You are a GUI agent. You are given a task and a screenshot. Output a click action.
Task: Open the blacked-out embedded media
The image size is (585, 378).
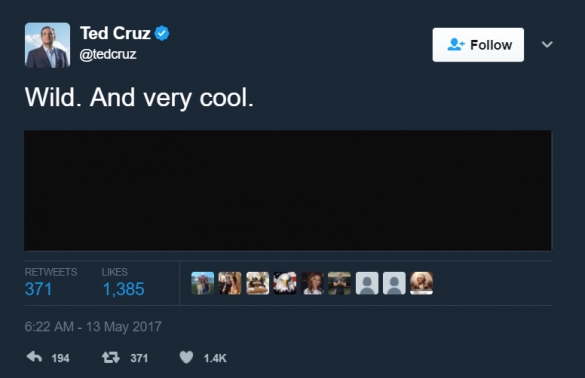pos(288,190)
